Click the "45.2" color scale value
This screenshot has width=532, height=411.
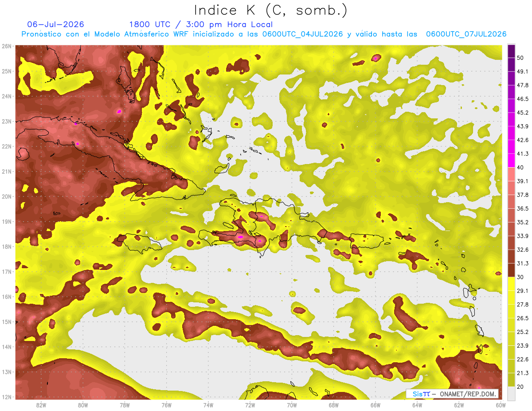coord(522,113)
